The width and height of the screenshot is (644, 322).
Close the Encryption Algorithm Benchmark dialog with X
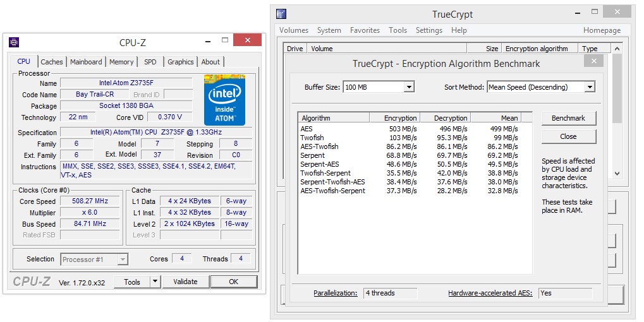593,61
